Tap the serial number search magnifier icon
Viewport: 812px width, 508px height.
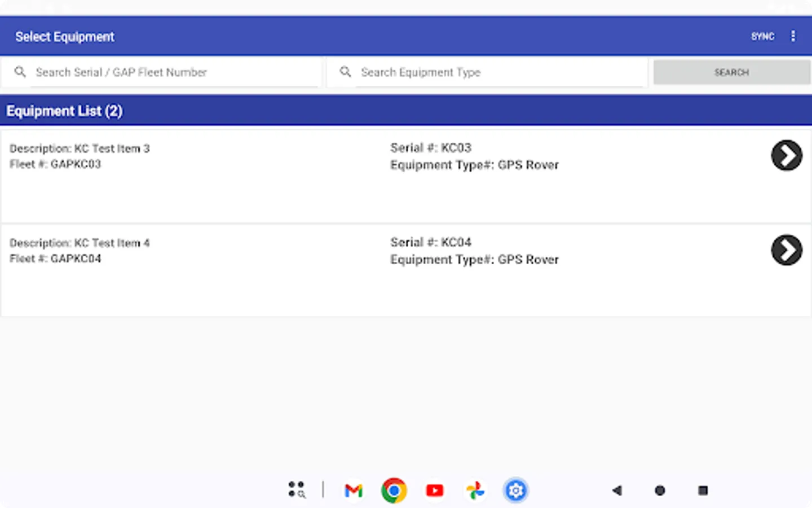click(20, 72)
